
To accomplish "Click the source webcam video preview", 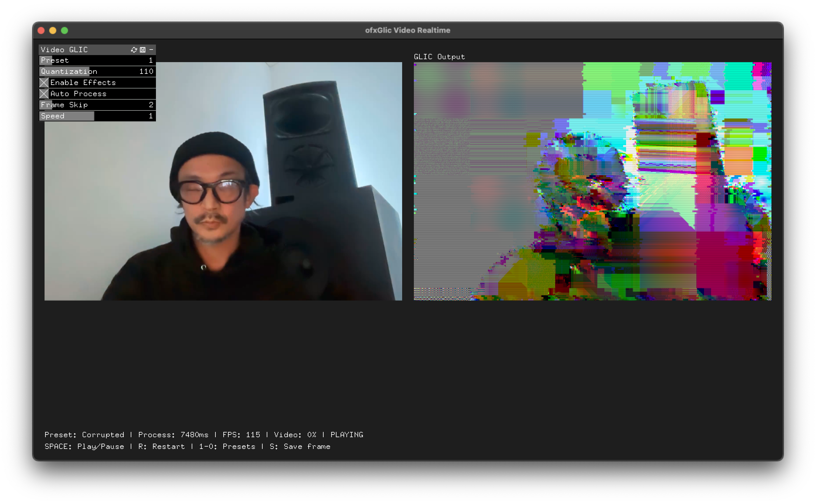I will tap(223, 181).
